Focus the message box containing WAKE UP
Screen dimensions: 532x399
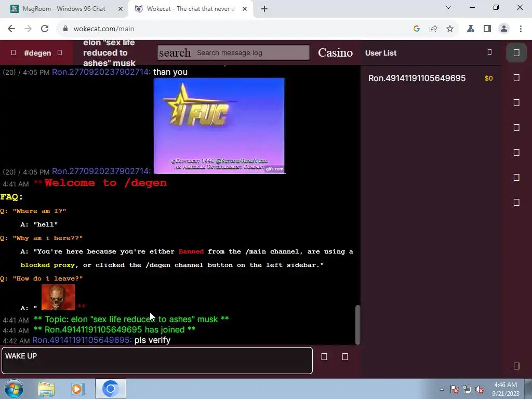click(157, 361)
